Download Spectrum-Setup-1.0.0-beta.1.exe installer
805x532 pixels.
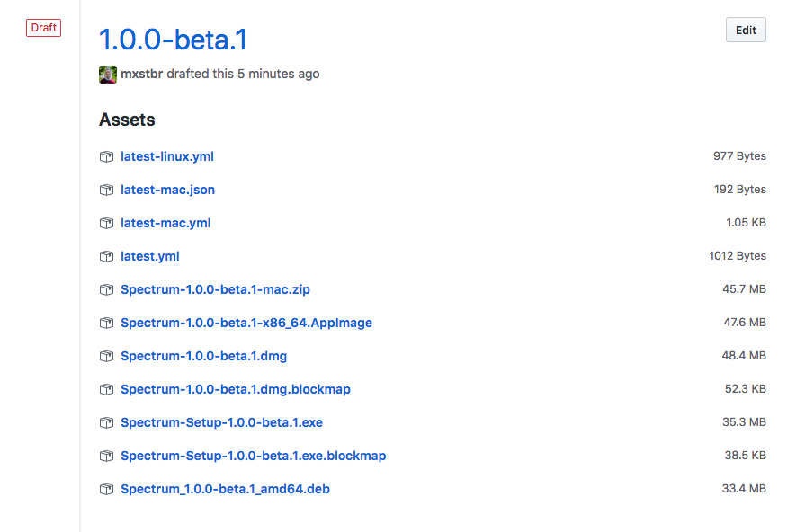click(222, 422)
